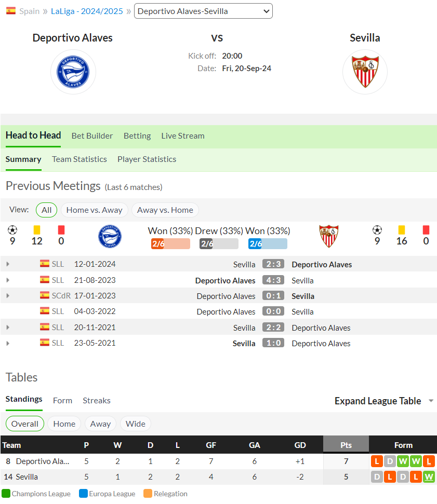Click the Sevilla club crest
This screenshot has height=504, width=437.
tap(365, 72)
